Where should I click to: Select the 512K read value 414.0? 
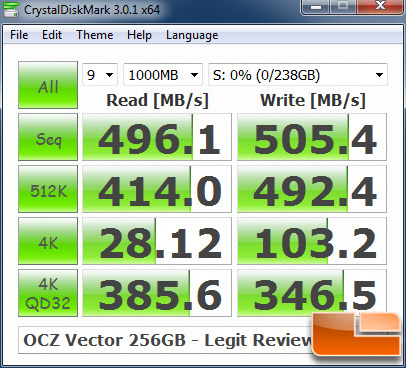point(157,189)
